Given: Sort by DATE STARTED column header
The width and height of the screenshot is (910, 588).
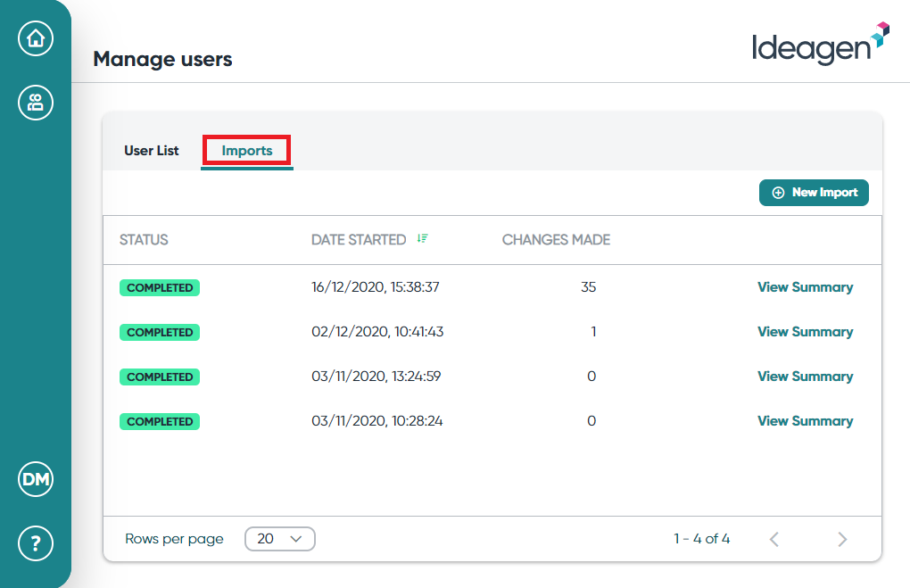Looking at the screenshot, I should (359, 240).
